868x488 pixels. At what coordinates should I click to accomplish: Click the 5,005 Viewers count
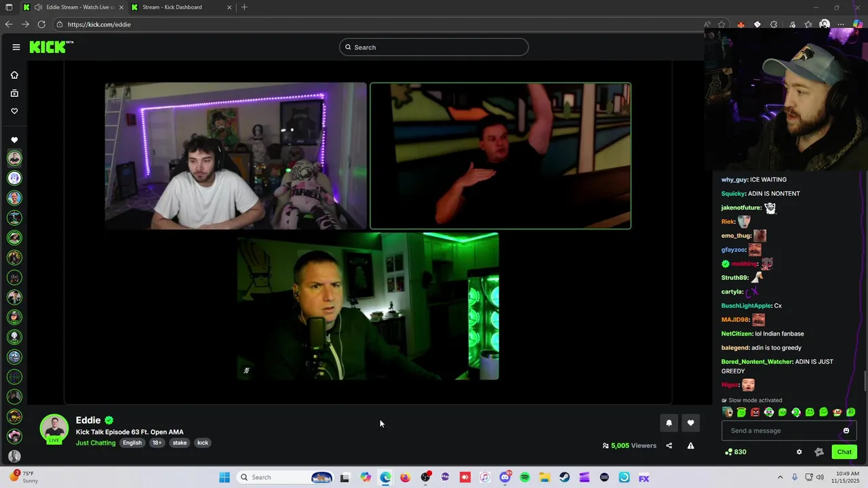pos(629,445)
